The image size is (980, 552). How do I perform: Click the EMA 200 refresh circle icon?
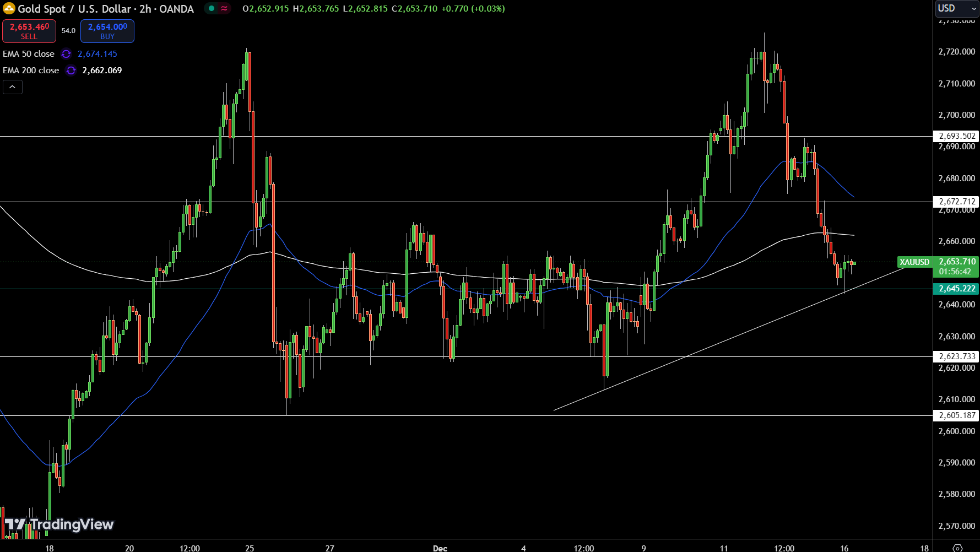71,71
